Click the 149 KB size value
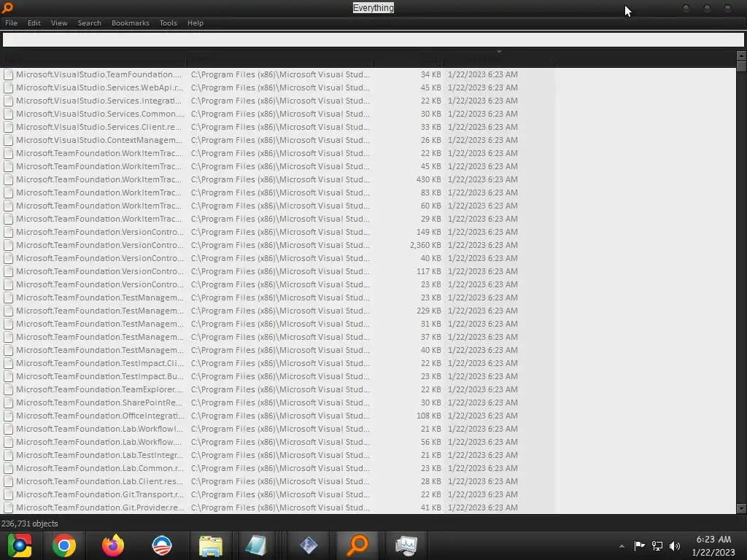 429,232
